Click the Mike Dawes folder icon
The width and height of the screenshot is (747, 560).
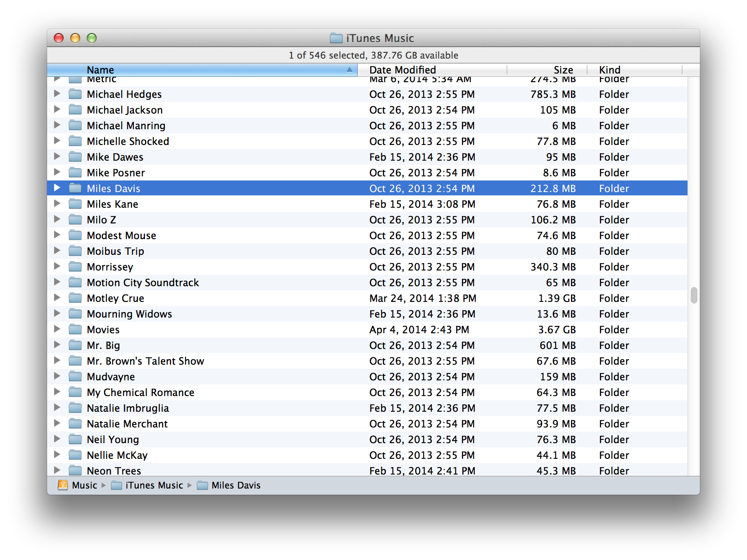pos(75,157)
